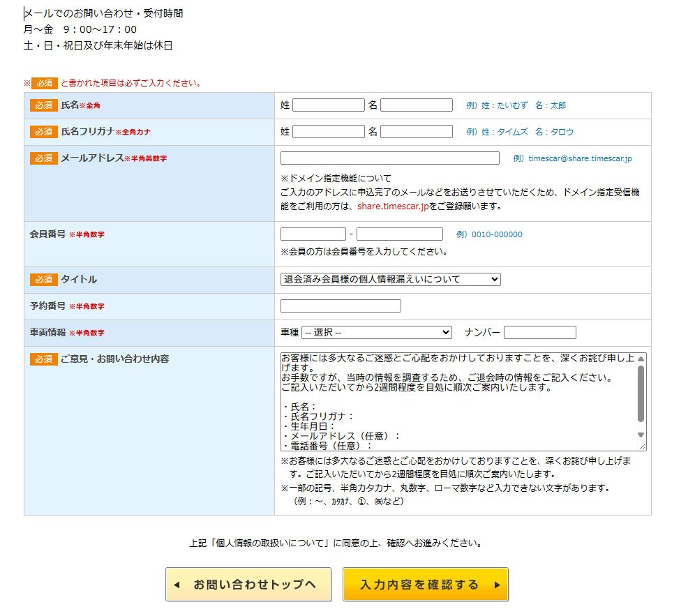Click the share.timescar.jp red domain text
Image resolution: width=695 pixels, height=616 pixels.
coord(393,206)
